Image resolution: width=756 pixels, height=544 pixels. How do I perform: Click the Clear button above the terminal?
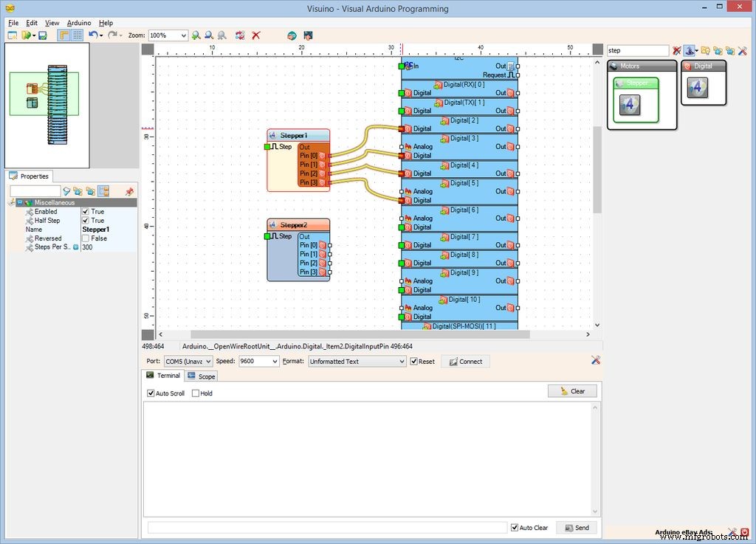point(572,391)
